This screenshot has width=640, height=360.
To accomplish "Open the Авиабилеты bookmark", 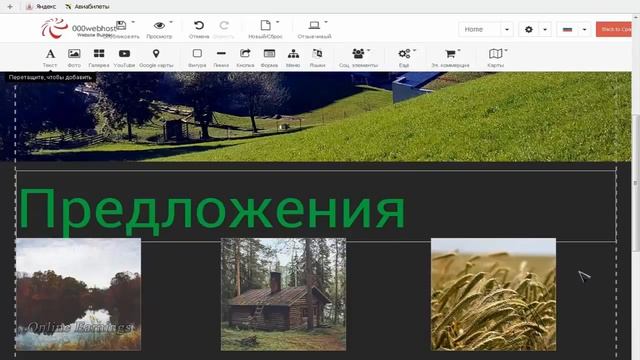I will 87,7.
